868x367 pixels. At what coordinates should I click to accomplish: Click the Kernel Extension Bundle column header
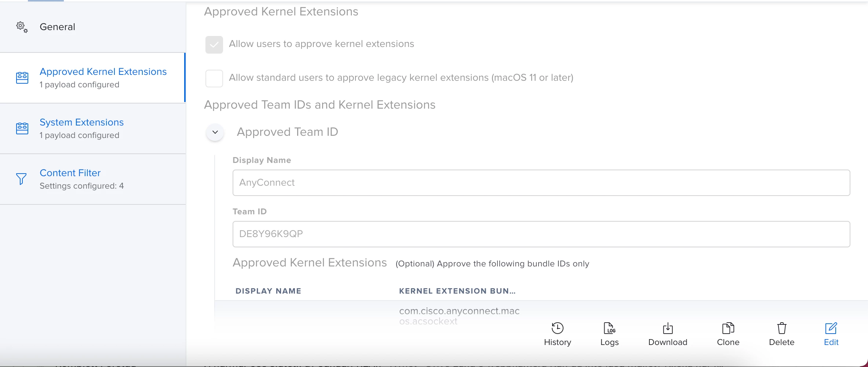point(457,291)
